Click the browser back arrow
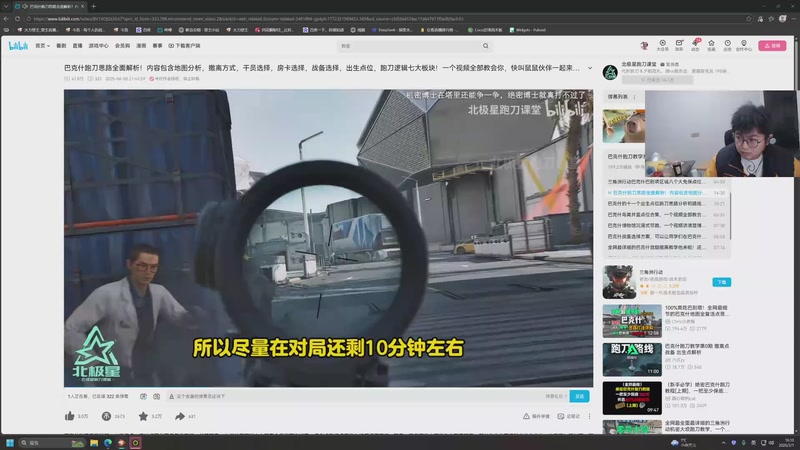The width and height of the screenshot is (800, 450). (x=6, y=19)
